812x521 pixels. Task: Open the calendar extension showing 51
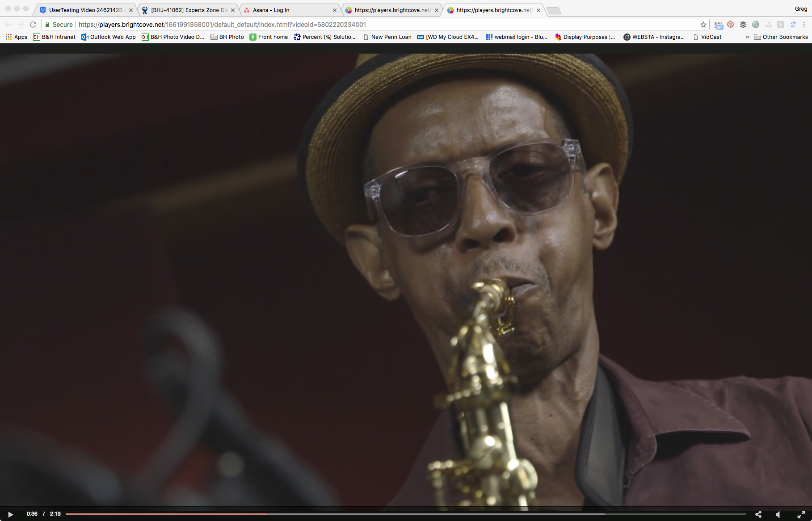719,25
